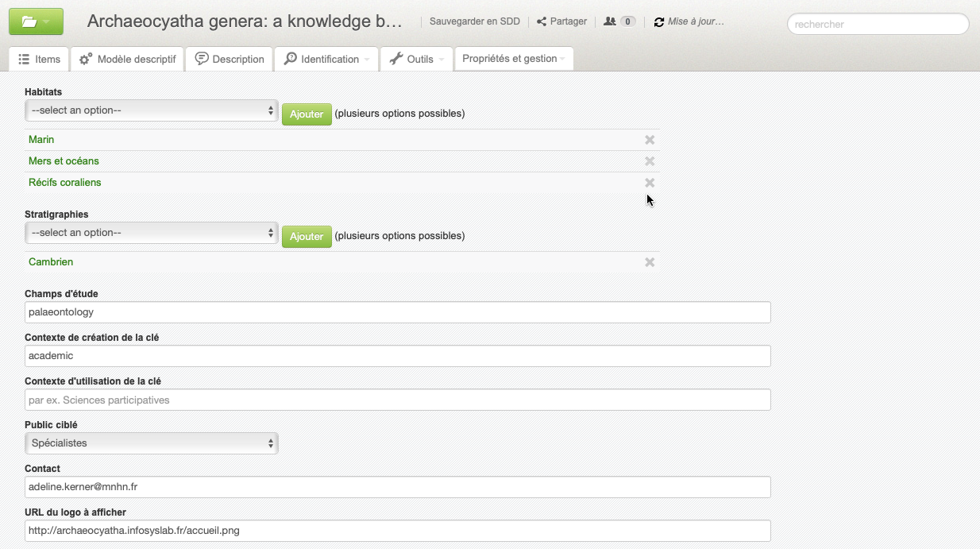Open the Identification tab menu
The height and width of the screenshot is (549, 980).
(x=326, y=59)
